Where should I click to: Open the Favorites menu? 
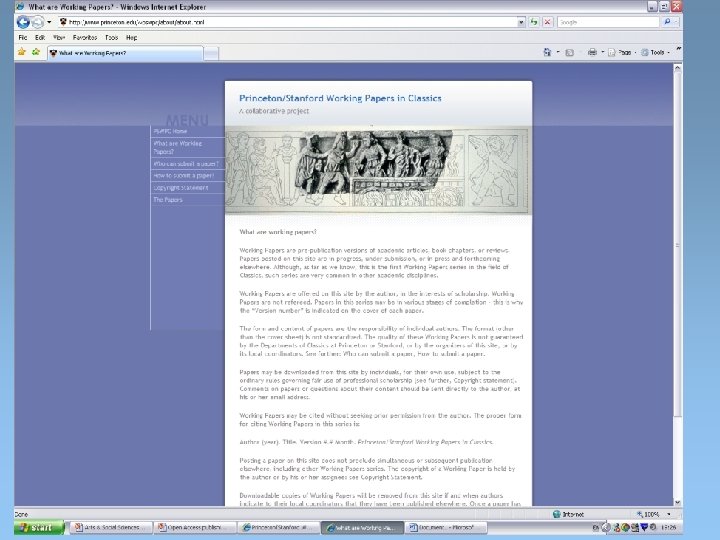coord(84,38)
